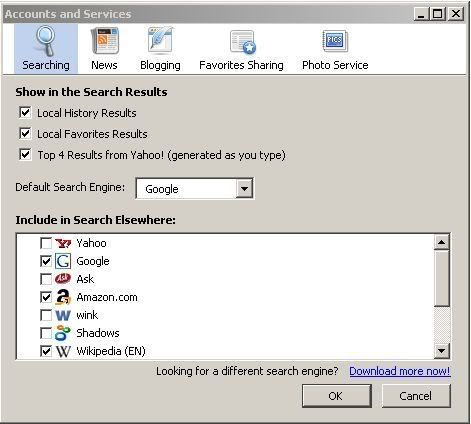This screenshot has width=471, height=424.
Task: Open the Photo Service PICS icon
Action: click(335, 41)
